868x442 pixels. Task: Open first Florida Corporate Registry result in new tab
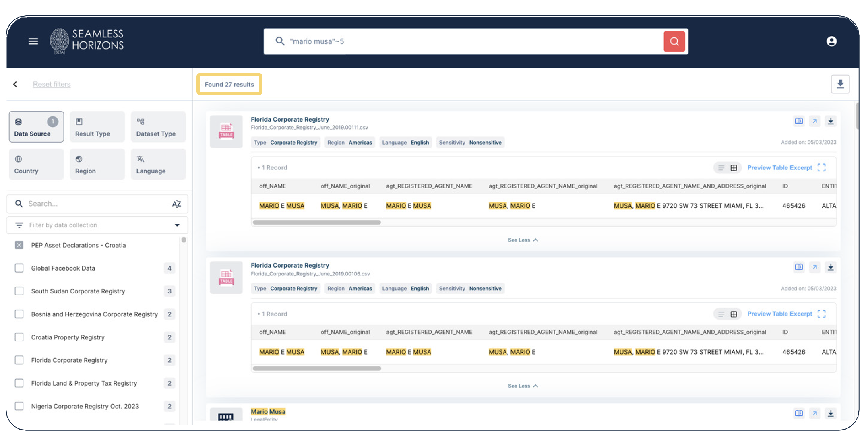click(815, 121)
